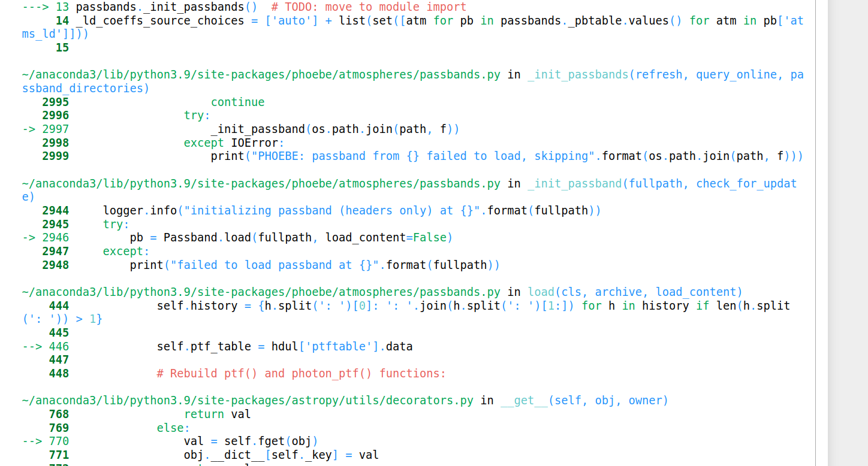Select the '# TODO: move to module import' comment

click(x=369, y=7)
